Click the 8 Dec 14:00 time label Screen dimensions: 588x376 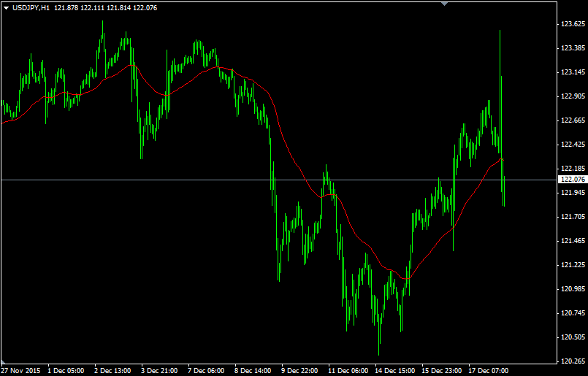[253, 371]
